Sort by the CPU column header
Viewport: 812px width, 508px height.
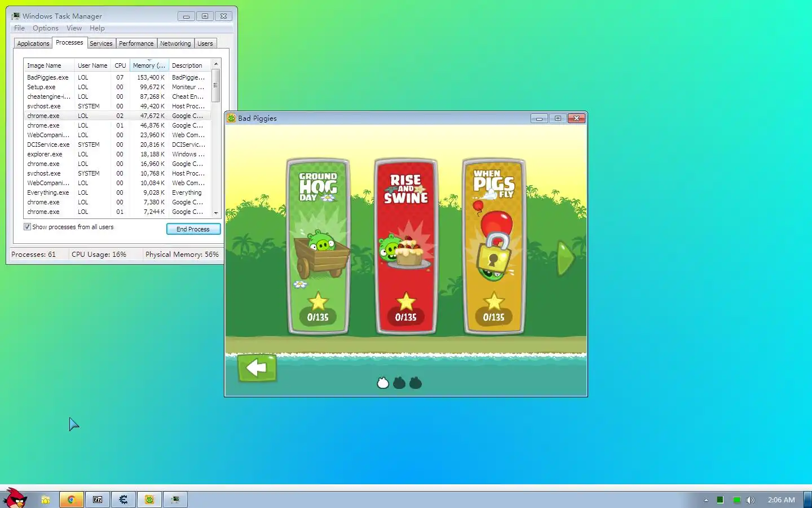pos(120,65)
